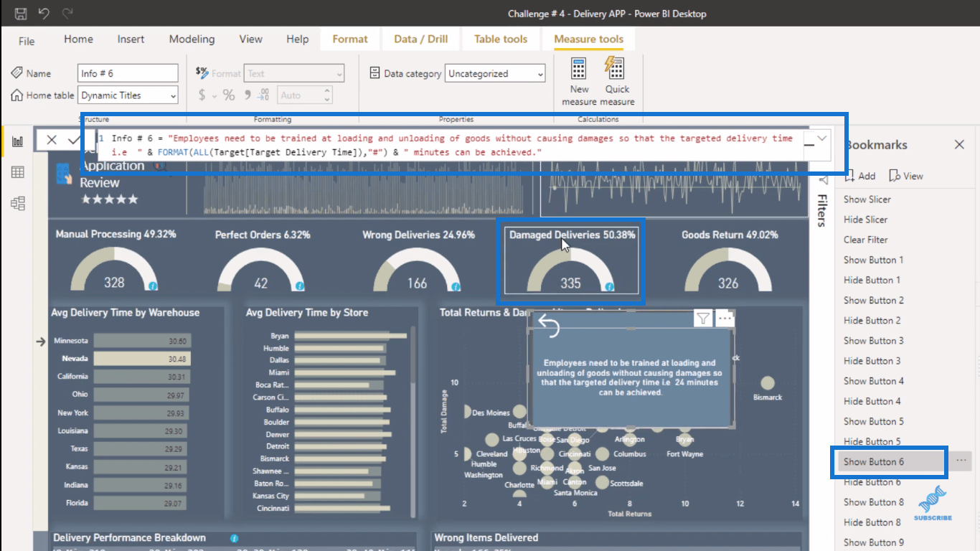Expand the formula bar chevron

(822, 138)
